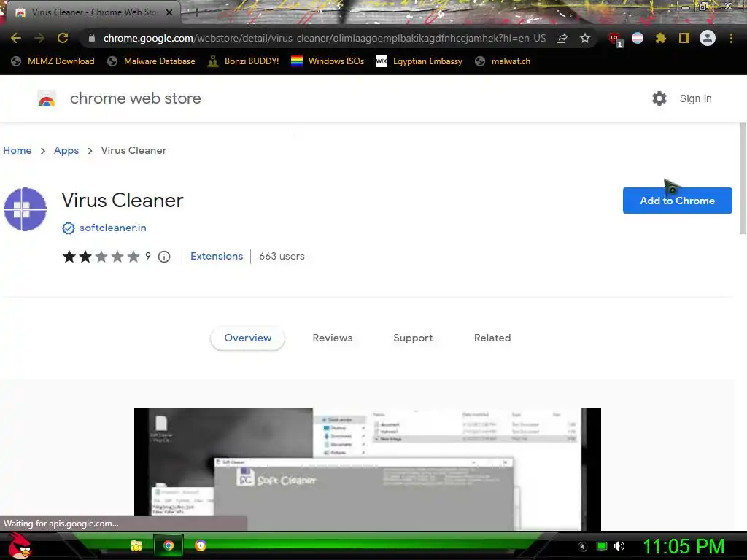Switch to the Support tab
The image size is (747, 560).
coord(413,338)
